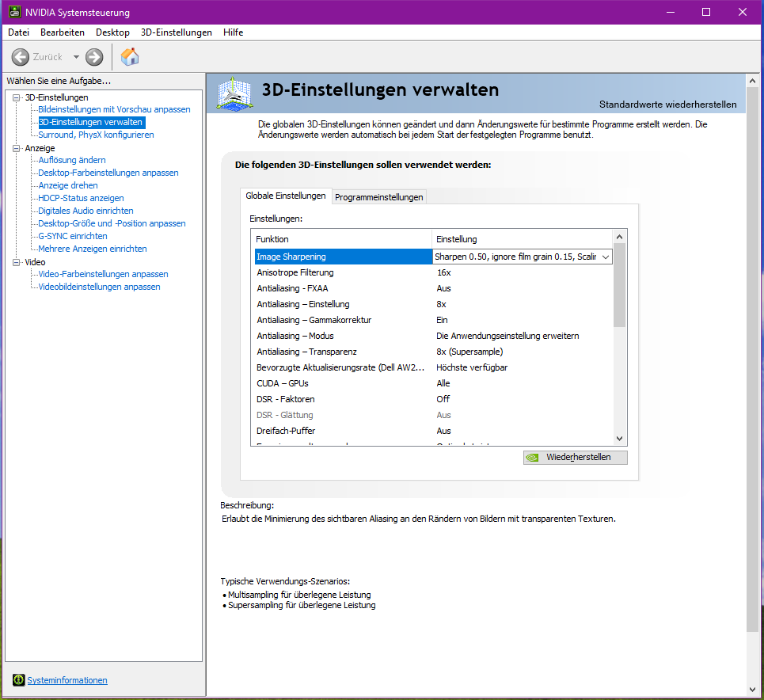Open Desktop-Farbeinstellungen anpassen
The width and height of the screenshot is (764, 700).
pos(108,173)
